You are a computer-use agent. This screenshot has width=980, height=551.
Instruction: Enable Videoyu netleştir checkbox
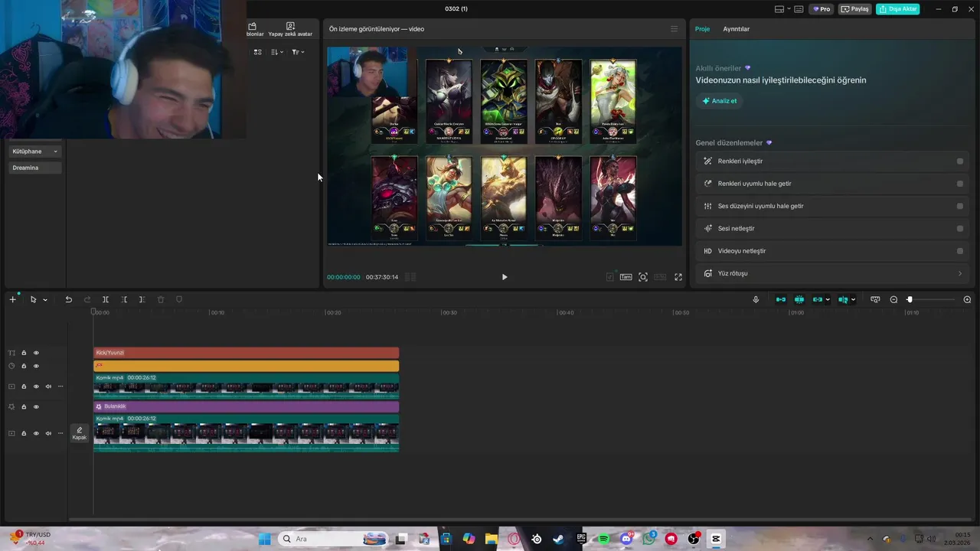(959, 251)
